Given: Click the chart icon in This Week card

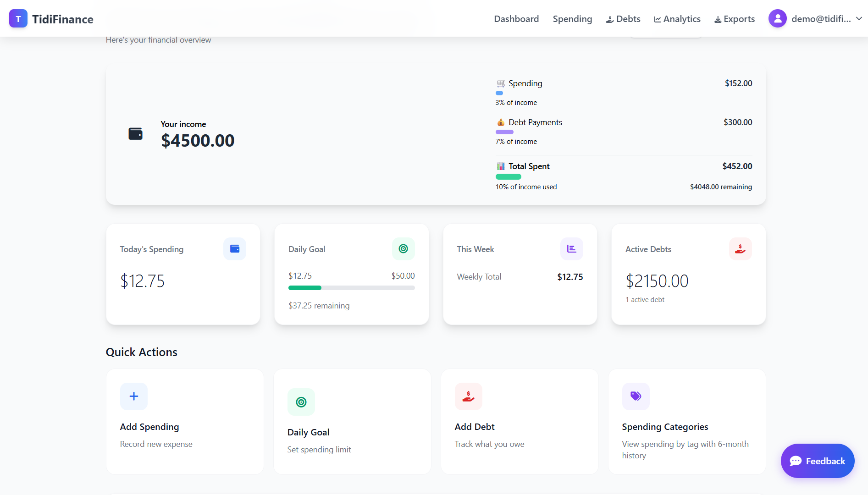Looking at the screenshot, I should (572, 249).
